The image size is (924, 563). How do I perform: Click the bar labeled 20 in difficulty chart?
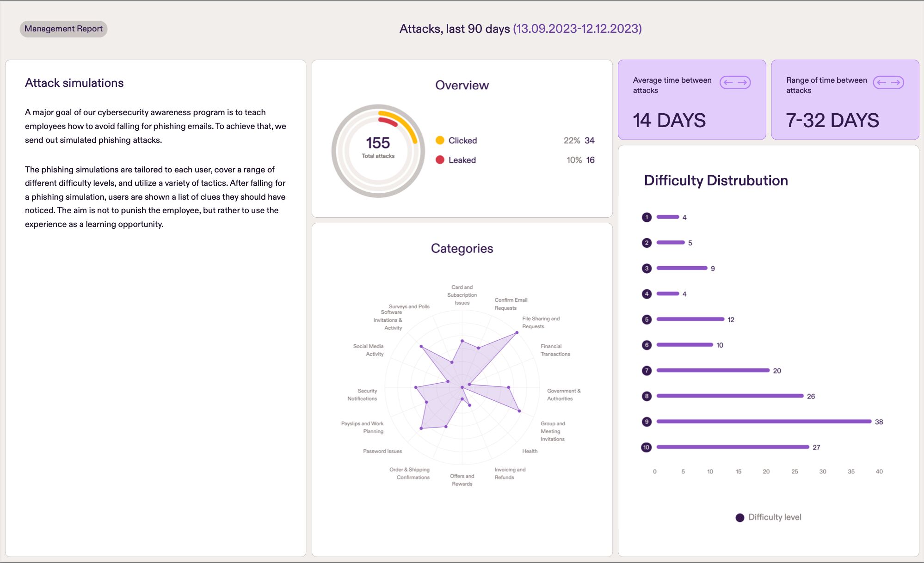click(713, 370)
